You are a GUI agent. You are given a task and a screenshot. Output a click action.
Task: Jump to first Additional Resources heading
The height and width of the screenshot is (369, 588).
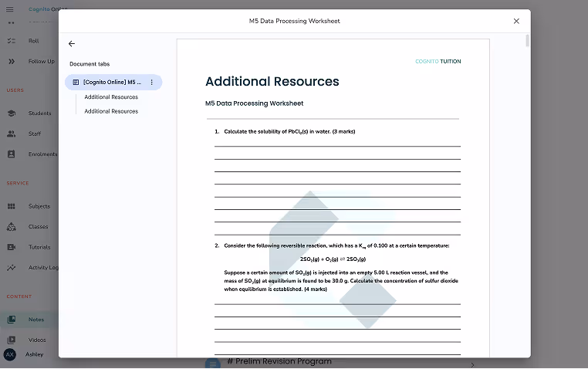(x=111, y=97)
